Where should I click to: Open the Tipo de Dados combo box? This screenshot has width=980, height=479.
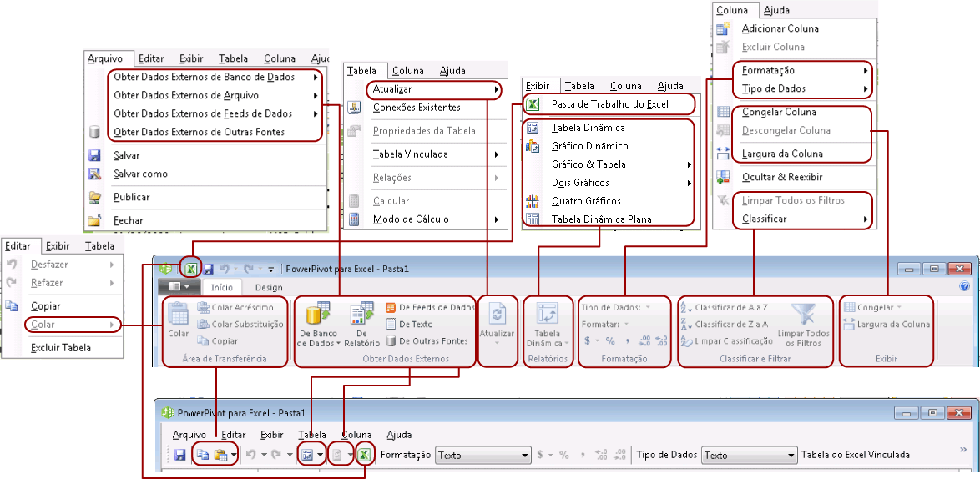pos(750,456)
